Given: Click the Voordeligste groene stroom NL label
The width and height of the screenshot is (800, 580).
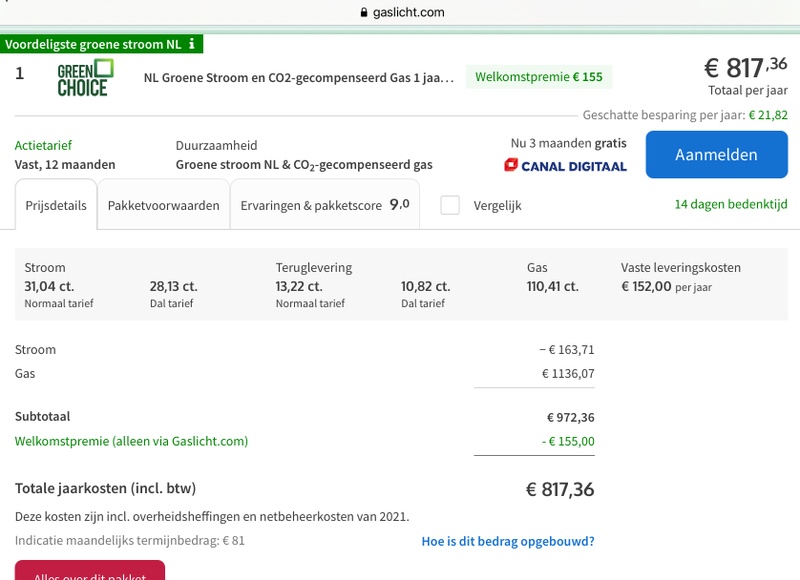Looking at the screenshot, I should pyautogui.click(x=93, y=44).
